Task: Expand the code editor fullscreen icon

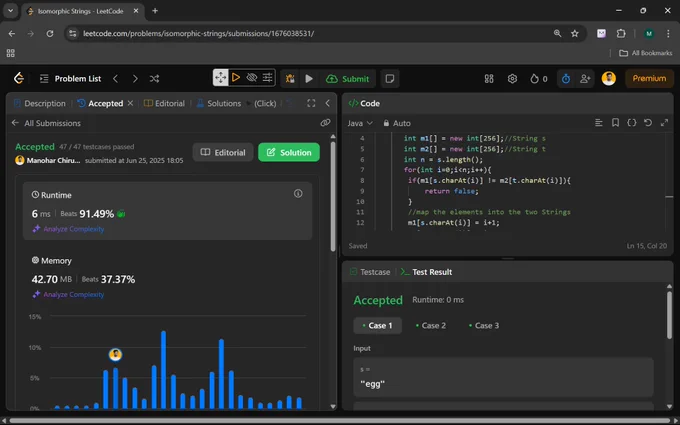Action: (x=664, y=123)
